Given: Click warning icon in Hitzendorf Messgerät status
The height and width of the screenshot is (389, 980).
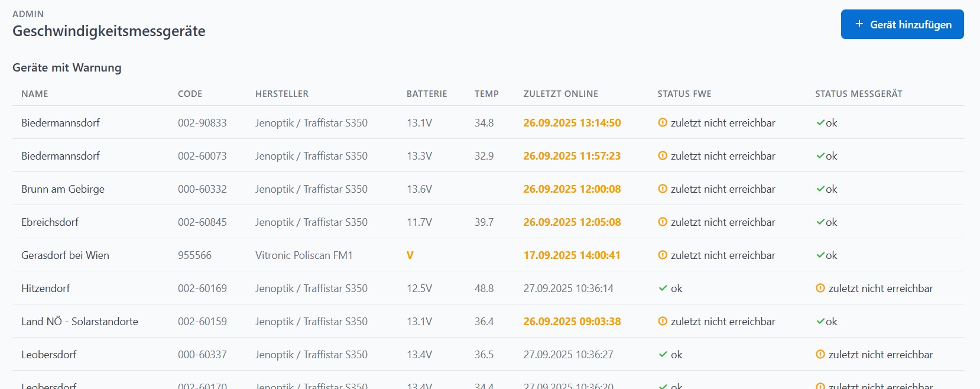Looking at the screenshot, I should (x=820, y=288).
